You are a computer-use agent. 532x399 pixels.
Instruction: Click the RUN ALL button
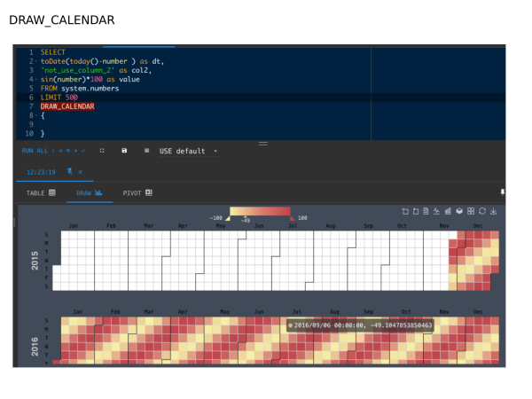33,151
